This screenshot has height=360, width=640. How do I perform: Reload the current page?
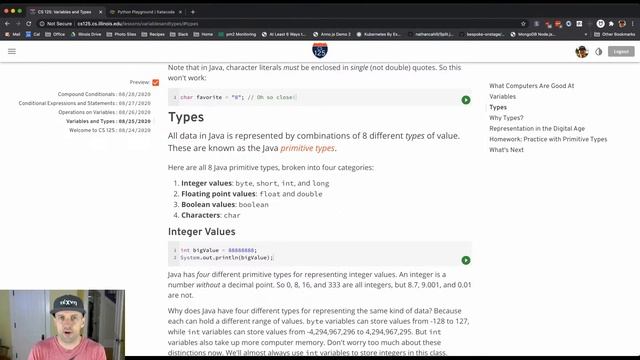point(29,24)
